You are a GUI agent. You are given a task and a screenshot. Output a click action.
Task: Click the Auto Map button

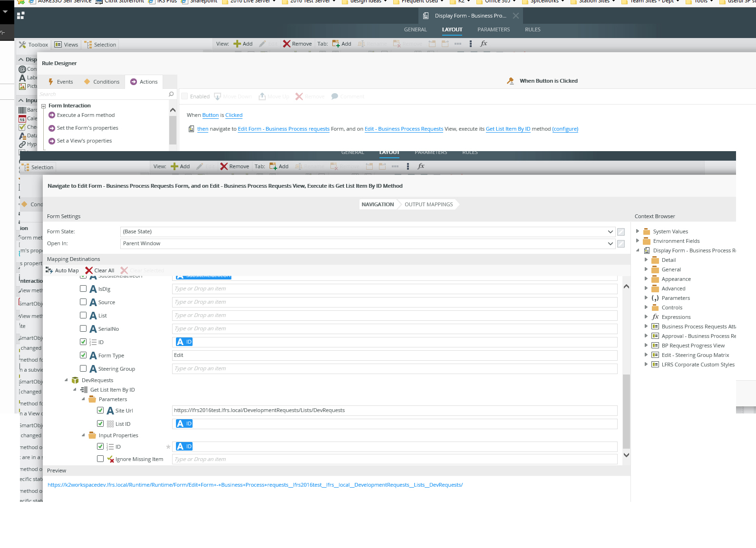coord(62,270)
